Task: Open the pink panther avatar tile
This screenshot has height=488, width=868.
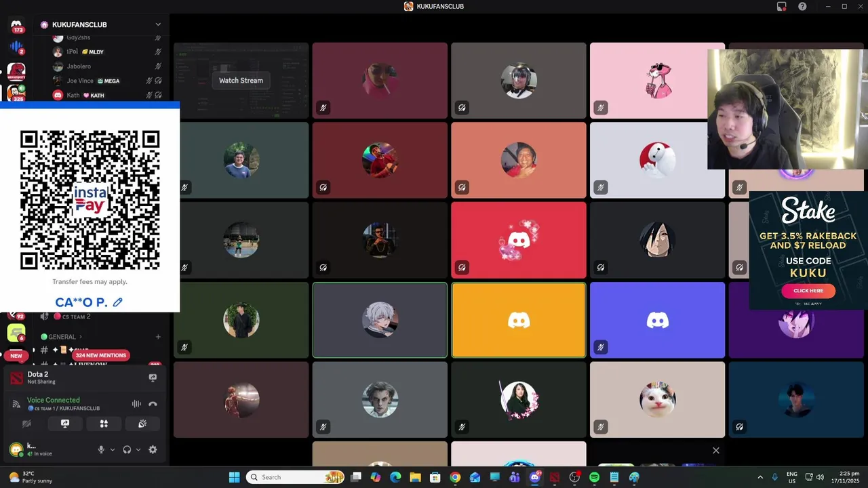Action: click(x=657, y=81)
